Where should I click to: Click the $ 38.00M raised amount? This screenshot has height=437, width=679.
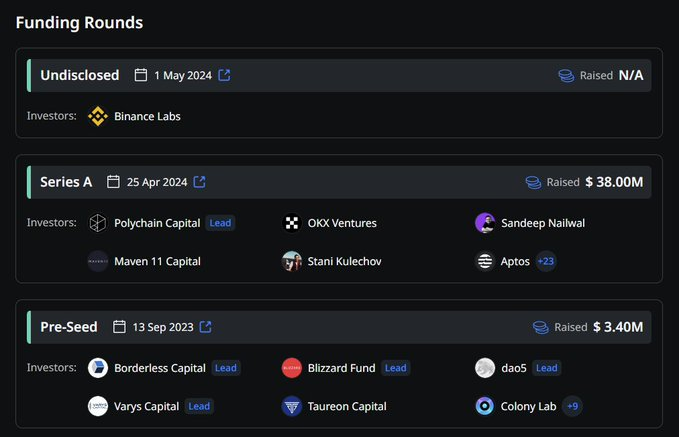(x=614, y=182)
